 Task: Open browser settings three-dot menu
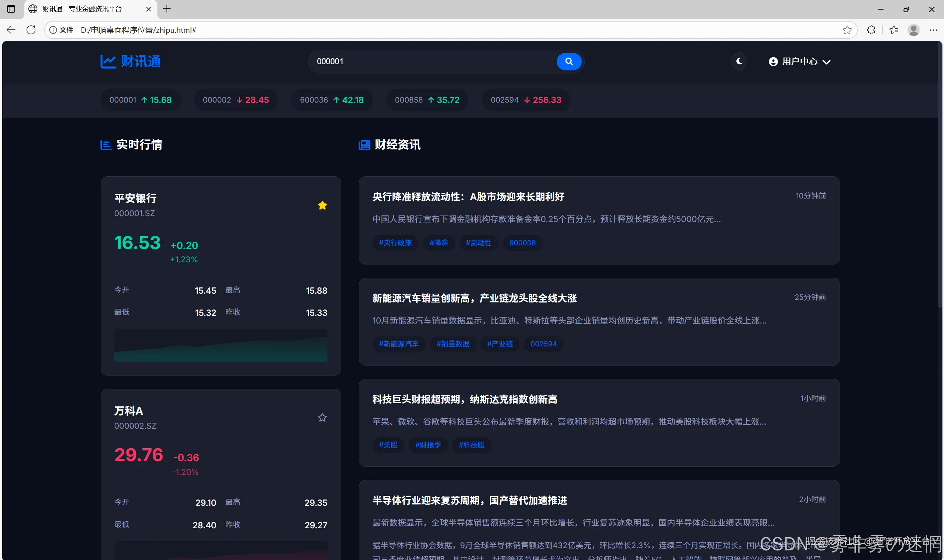[933, 30]
